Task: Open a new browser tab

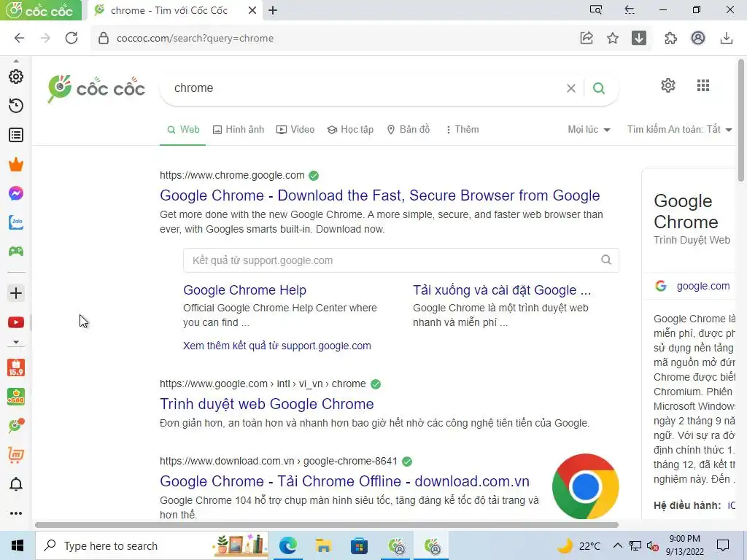Action: (x=273, y=10)
